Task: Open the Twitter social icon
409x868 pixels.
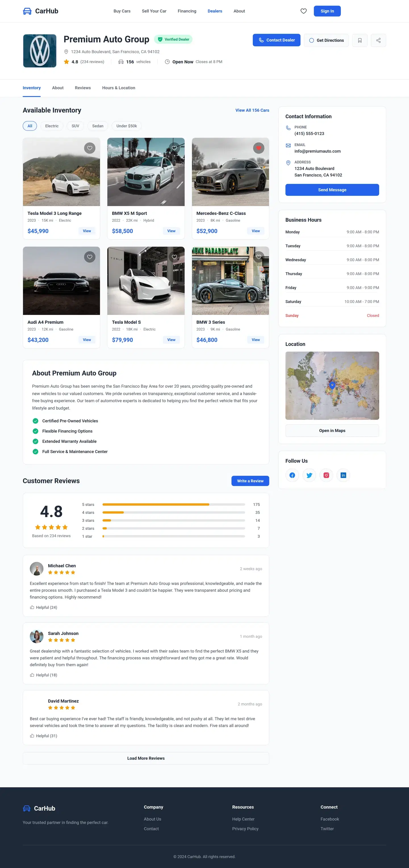Action: coord(309,475)
